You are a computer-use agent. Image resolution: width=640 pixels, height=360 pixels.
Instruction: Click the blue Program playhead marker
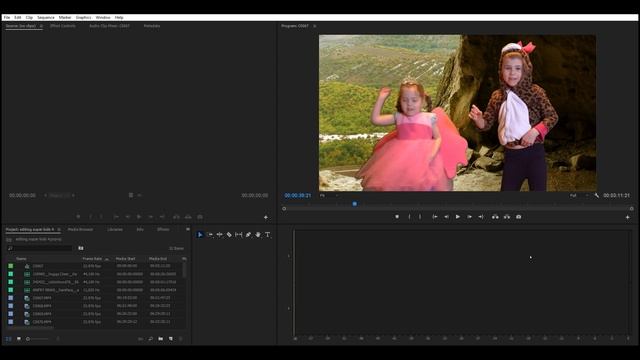(355, 204)
